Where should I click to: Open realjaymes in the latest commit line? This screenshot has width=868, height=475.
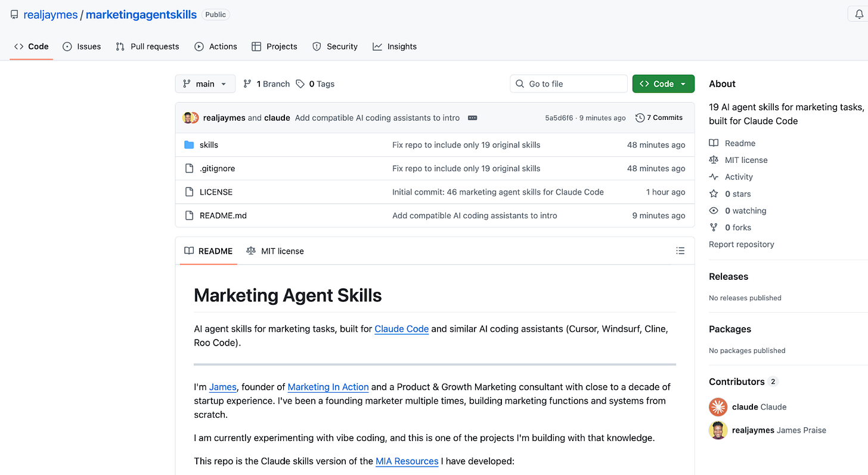point(224,118)
